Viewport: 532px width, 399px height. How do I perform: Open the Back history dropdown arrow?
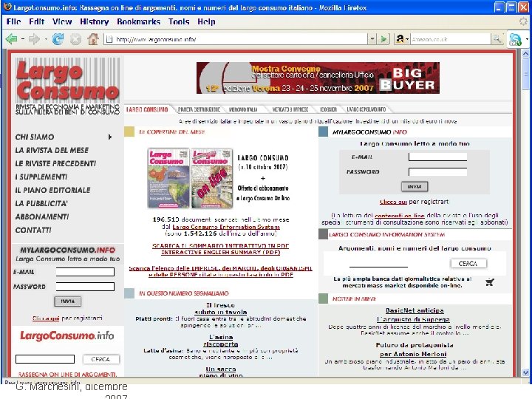click(22, 39)
